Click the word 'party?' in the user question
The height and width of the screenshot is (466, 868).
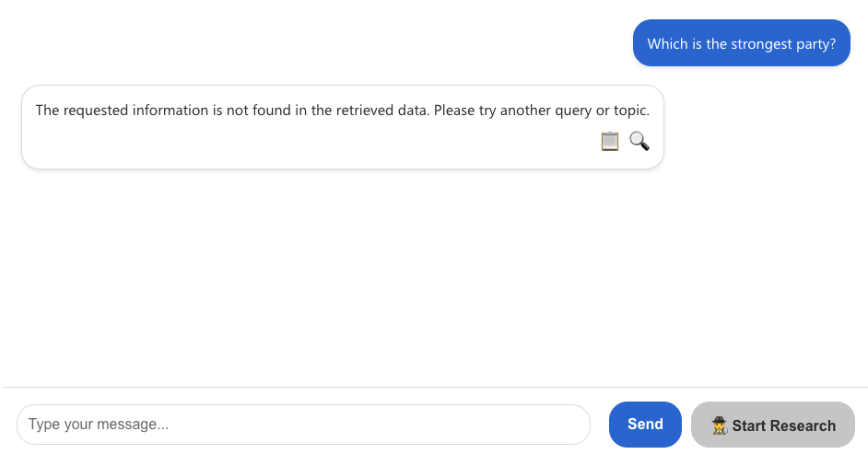(815, 43)
